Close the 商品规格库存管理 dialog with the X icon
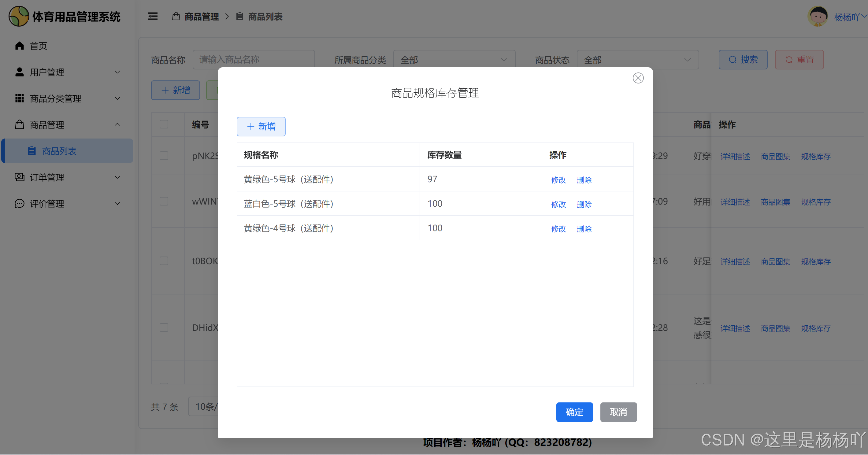 [638, 78]
